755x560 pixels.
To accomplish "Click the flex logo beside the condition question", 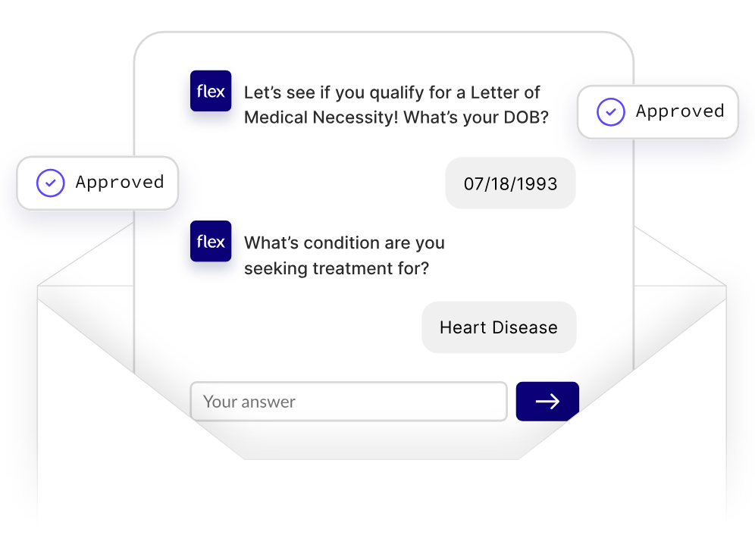I will [x=210, y=241].
